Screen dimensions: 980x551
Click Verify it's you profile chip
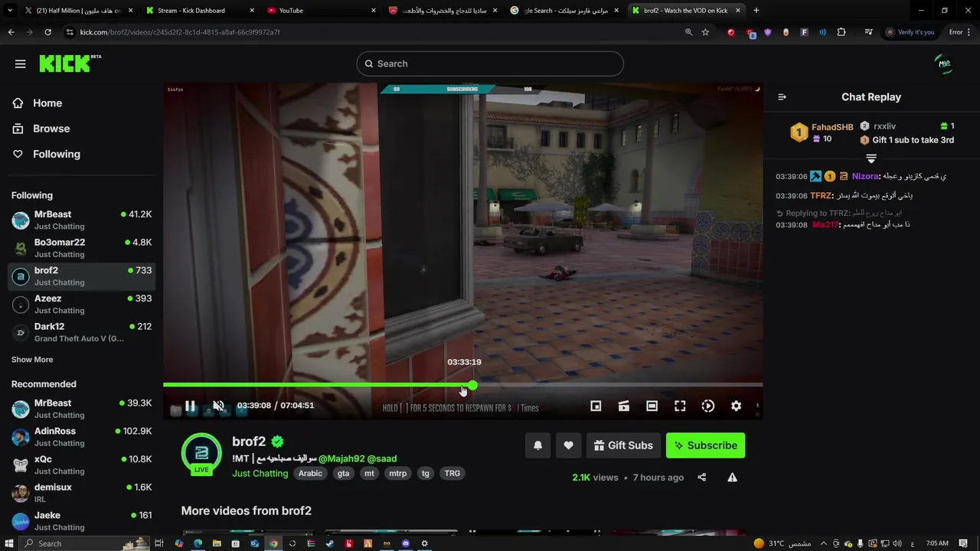[x=910, y=32]
